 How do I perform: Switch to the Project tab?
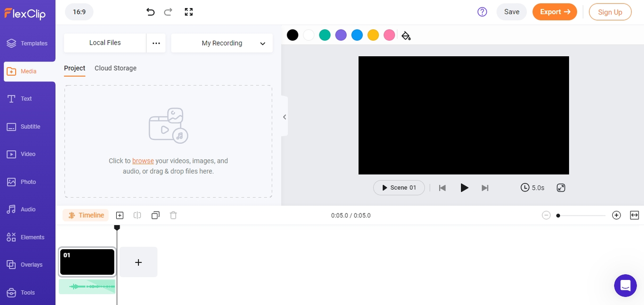[74, 68]
